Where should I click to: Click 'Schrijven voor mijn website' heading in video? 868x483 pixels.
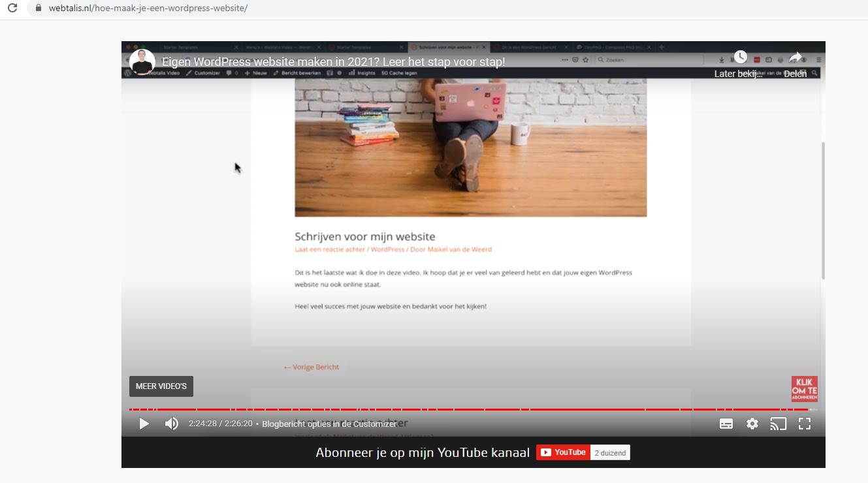pyautogui.click(x=364, y=236)
